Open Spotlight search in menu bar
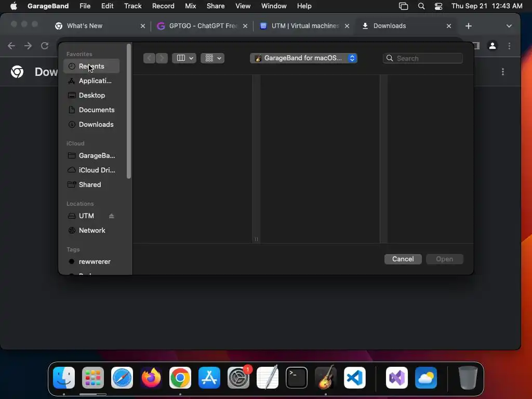532x399 pixels. pyautogui.click(x=421, y=6)
